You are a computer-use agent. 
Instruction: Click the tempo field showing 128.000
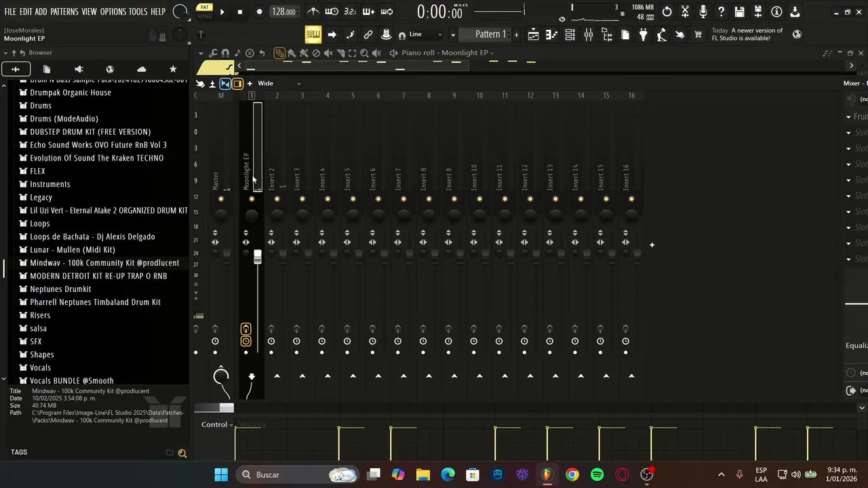click(x=283, y=12)
